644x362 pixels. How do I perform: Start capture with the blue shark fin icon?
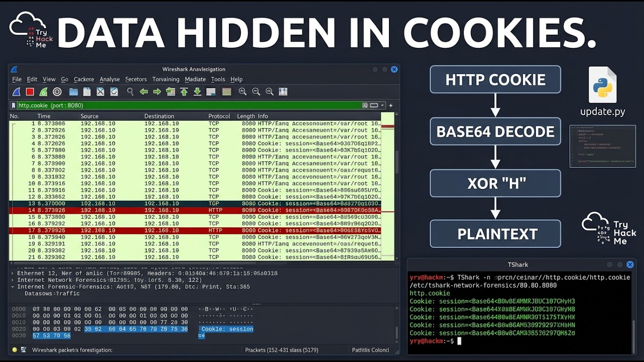pyautogui.click(x=16, y=92)
